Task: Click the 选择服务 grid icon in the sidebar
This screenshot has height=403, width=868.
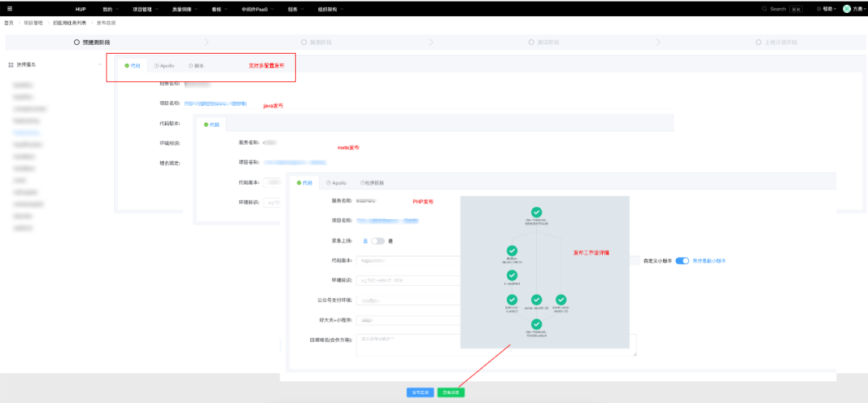Action: [10, 65]
